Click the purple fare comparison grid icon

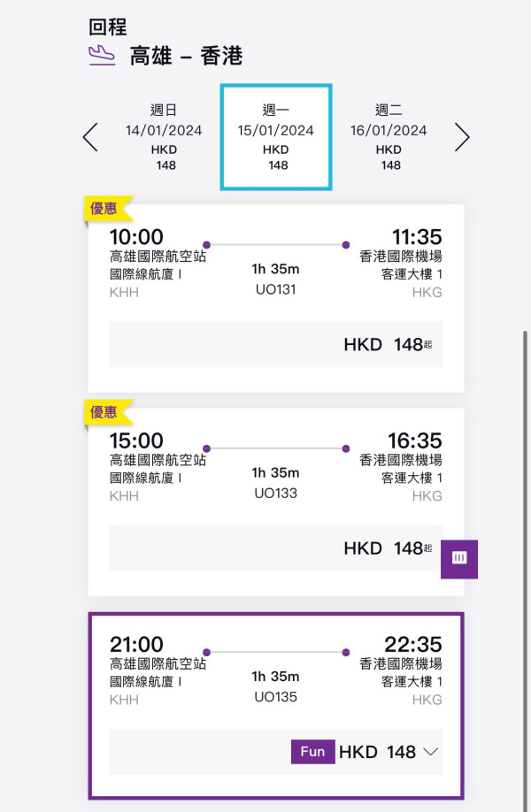pyautogui.click(x=459, y=559)
